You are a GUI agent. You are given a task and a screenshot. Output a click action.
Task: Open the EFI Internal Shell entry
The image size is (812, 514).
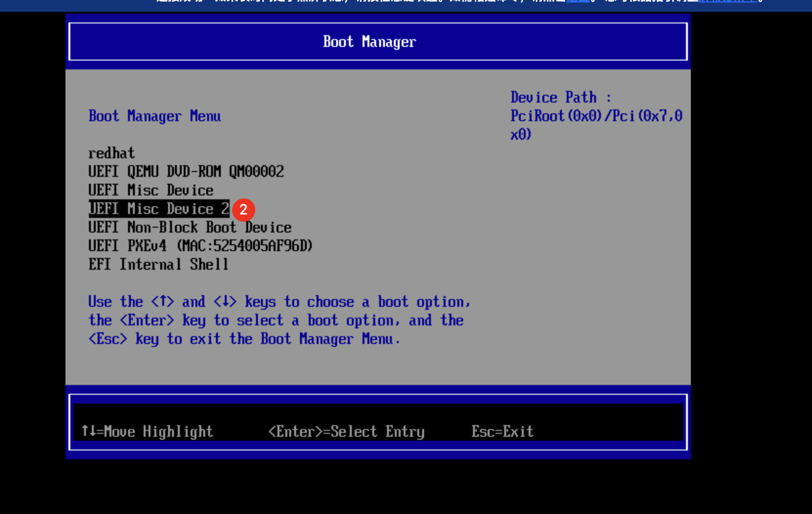pyautogui.click(x=158, y=264)
